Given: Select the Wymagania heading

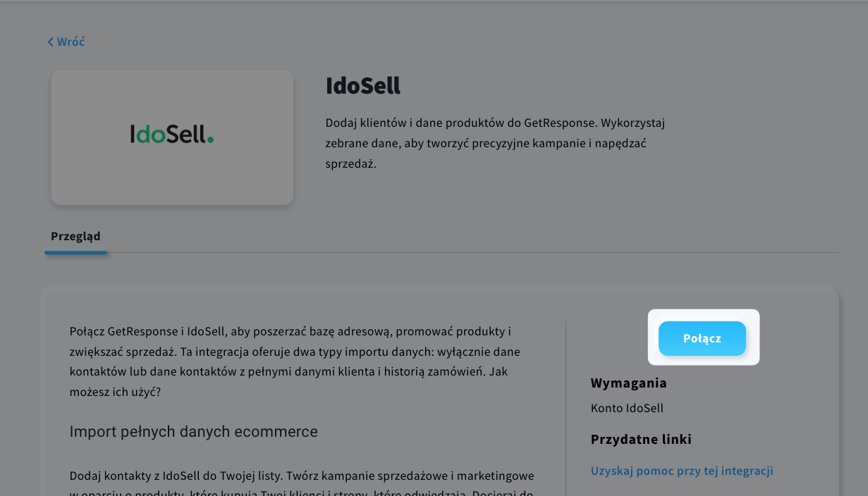Looking at the screenshot, I should (x=629, y=383).
